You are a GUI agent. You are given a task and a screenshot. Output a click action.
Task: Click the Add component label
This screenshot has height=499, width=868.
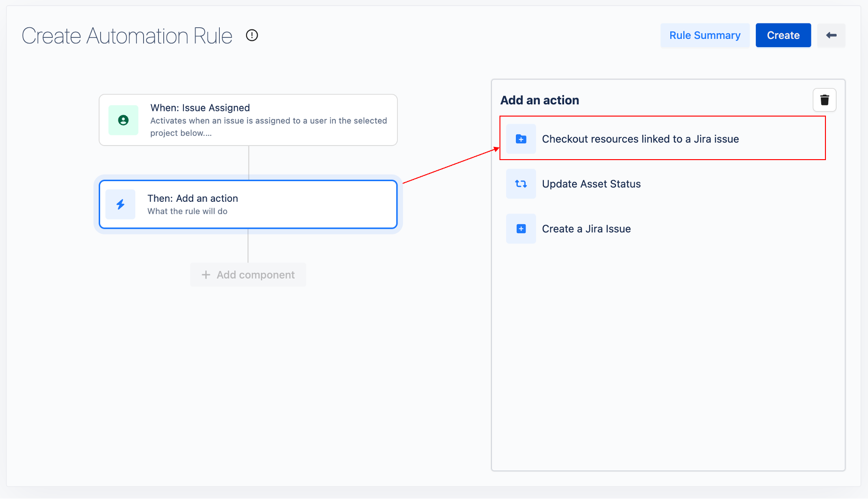(255, 275)
